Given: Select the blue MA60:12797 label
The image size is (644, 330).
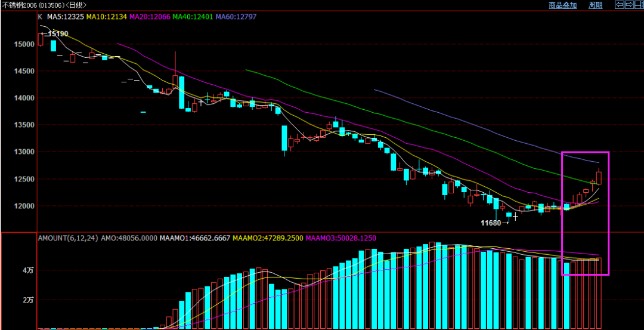Looking at the screenshot, I should tap(236, 17).
